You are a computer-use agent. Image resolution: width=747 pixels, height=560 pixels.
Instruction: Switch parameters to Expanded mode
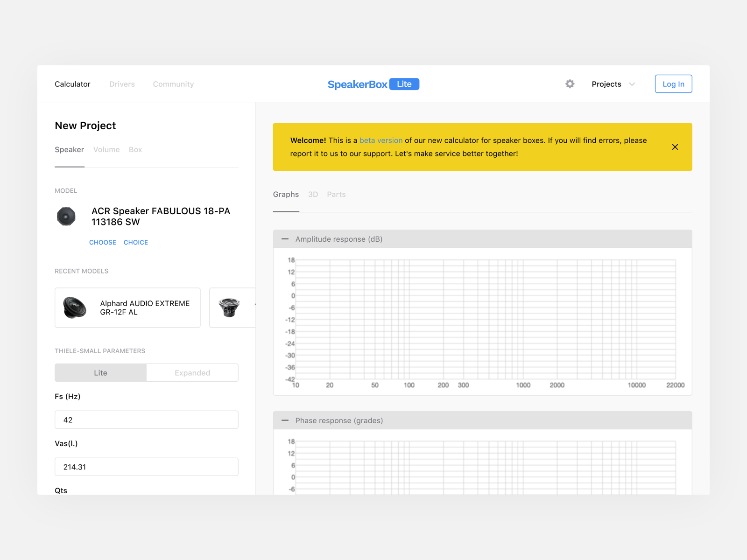(192, 373)
